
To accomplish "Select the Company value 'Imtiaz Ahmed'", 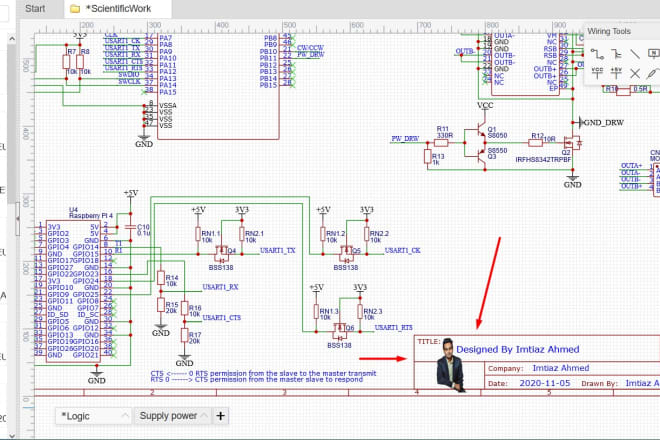I will [x=561, y=368].
